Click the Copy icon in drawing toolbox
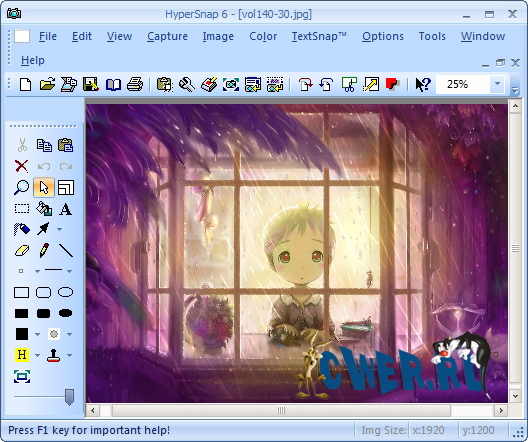528x442 pixels. pos(44,145)
